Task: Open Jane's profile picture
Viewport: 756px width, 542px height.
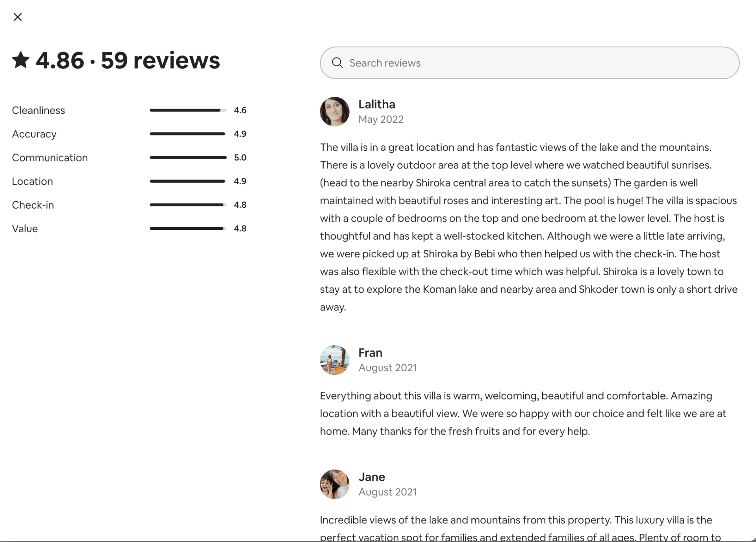Action: (335, 484)
